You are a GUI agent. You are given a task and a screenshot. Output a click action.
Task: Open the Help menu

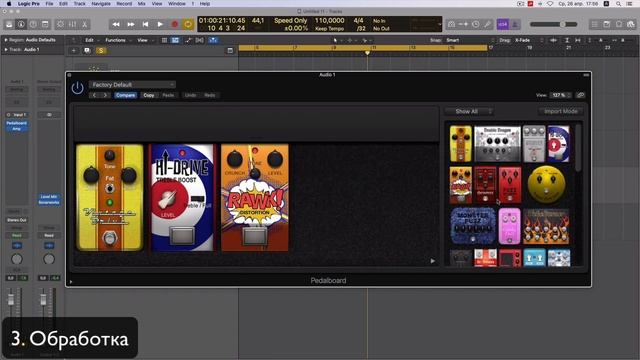point(205,4)
